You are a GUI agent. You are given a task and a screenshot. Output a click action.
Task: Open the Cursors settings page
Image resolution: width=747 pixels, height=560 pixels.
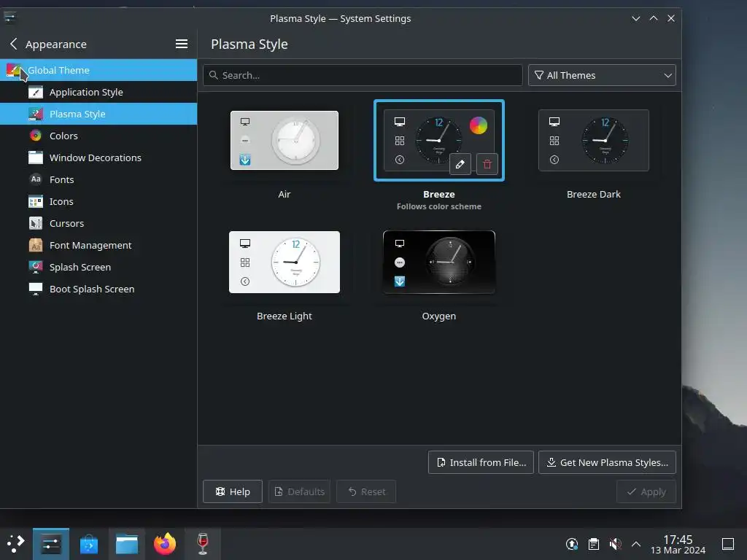pos(98,223)
